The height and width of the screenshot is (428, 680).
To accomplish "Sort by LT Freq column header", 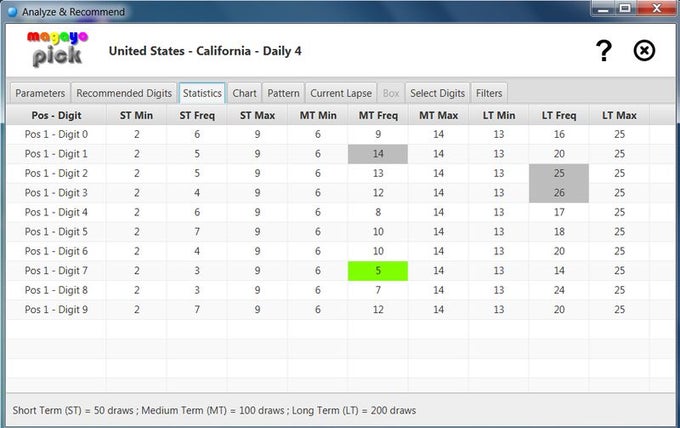I will point(559,115).
